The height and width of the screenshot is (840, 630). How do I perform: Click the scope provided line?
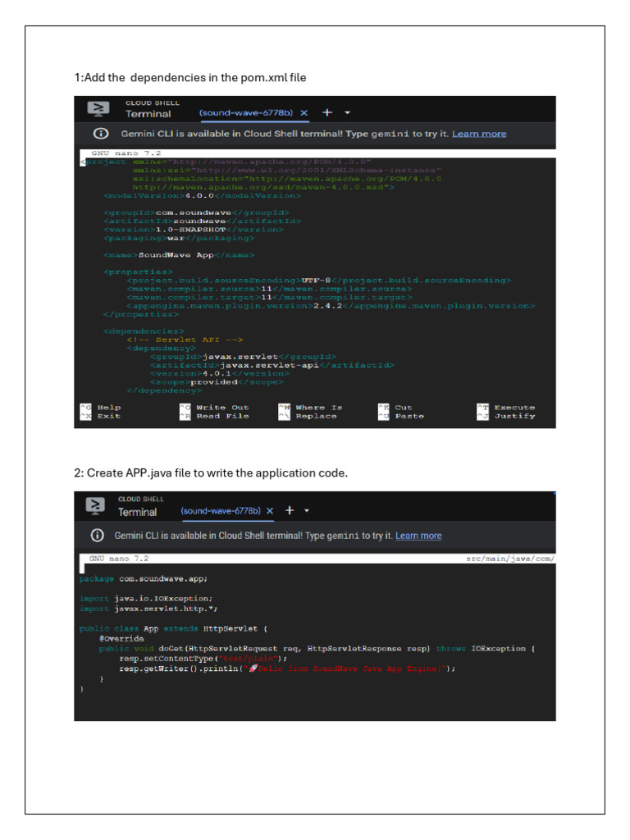217,382
